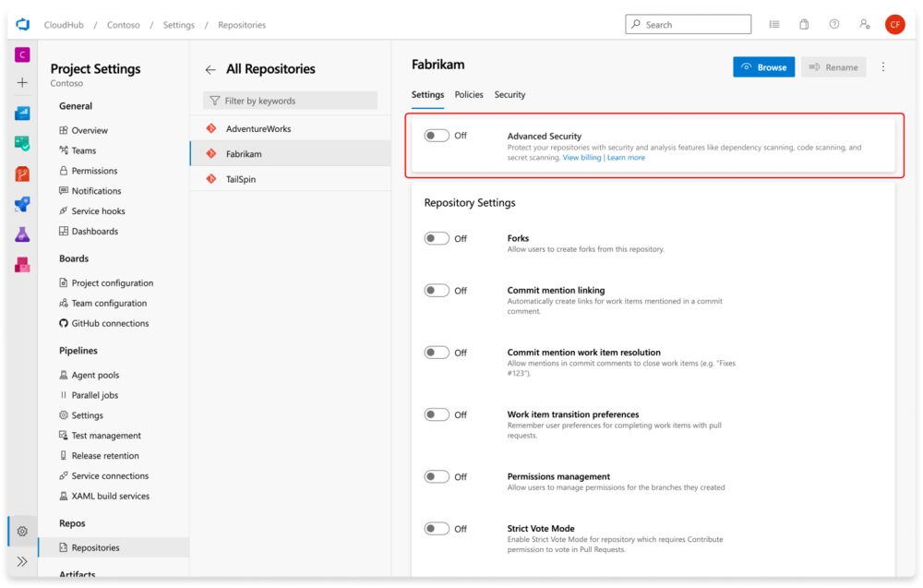923x588 pixels.
Task: Open user settings icon in header
Action: pyautogui.click(x=864, y=25)
